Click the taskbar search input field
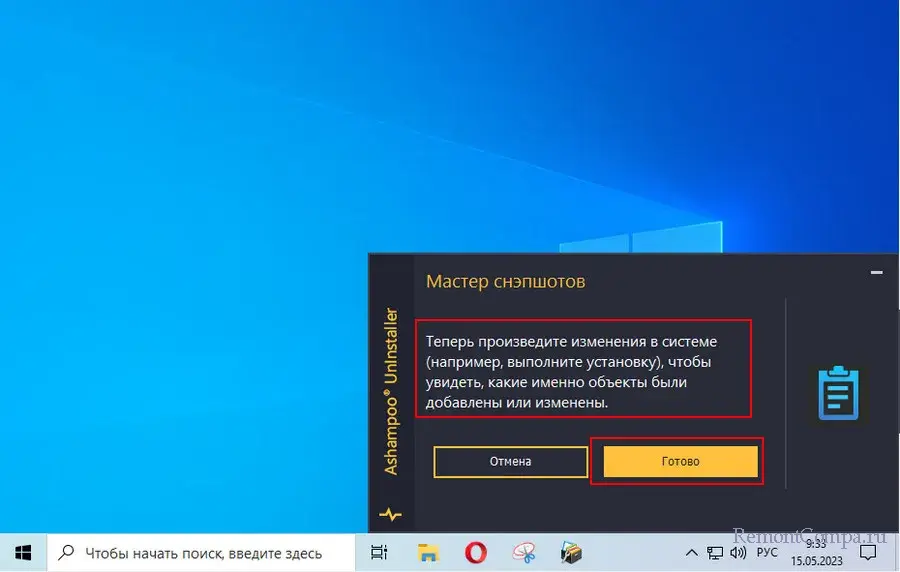This screenshot has width=900, height=572. coord(200,552)
